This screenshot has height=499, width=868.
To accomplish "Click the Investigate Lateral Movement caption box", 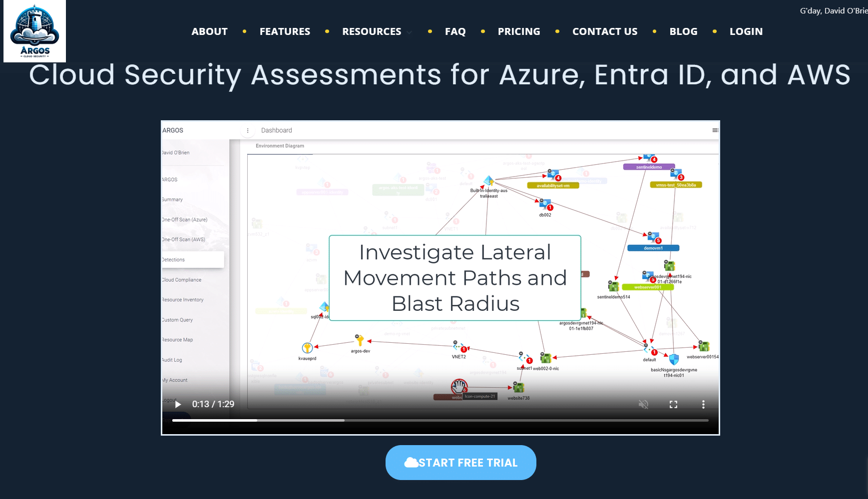I will click(455, 278).
